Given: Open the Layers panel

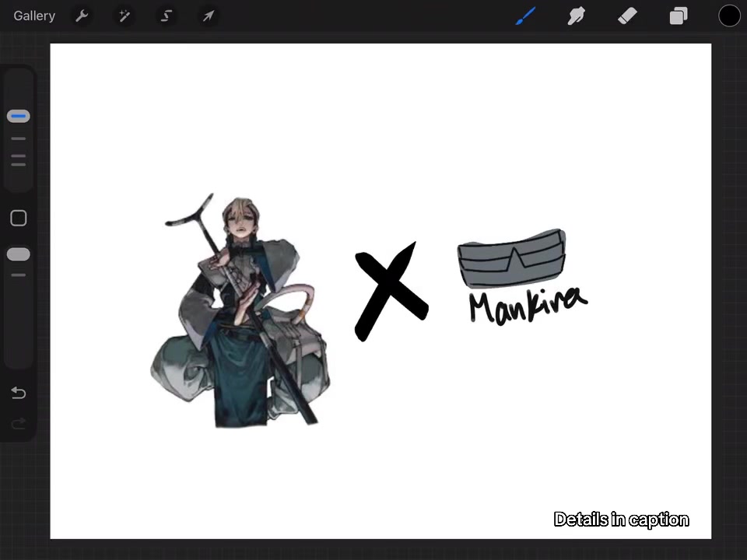Looking at the screenshot, I should pos(679,16).
